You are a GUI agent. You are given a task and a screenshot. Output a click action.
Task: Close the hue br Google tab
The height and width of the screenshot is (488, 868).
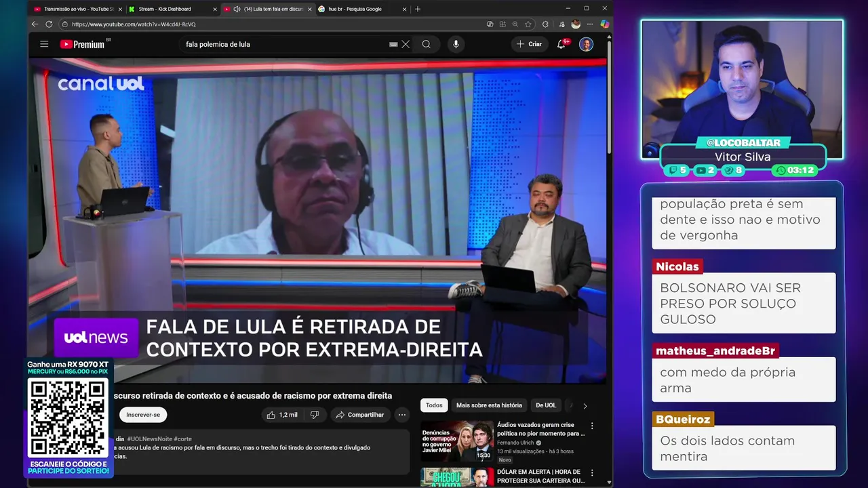click(x=405, y=9)
